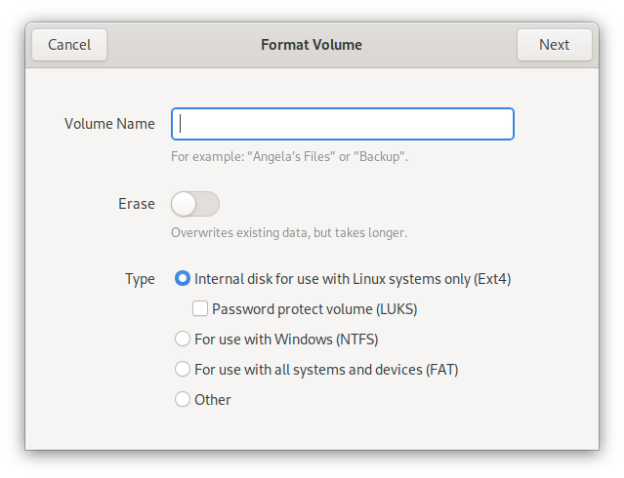Click "Password protect volume (LUKS)" label text
The width and height of the screenshot is (624, 478).
click(314, 309)
